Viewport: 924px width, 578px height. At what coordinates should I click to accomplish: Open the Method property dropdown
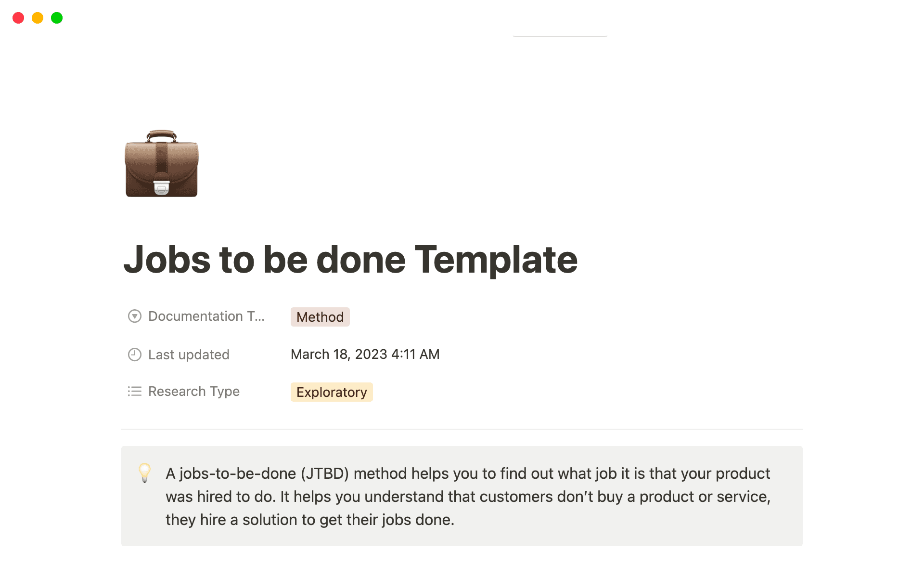pos(320,317)
